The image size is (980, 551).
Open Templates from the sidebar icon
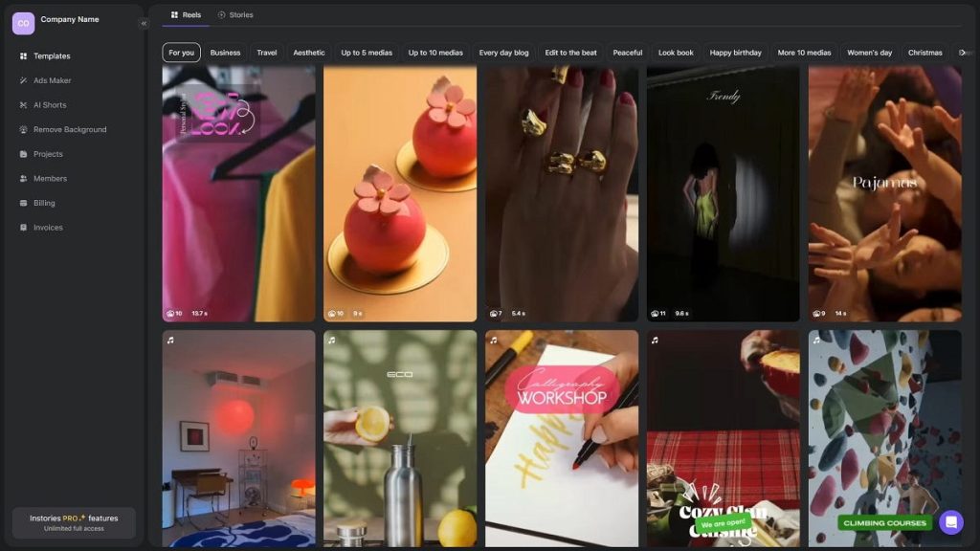23,56
